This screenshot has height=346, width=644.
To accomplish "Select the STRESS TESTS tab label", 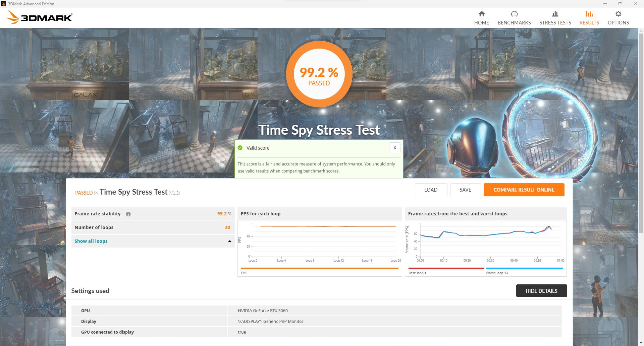I will (555, 23).
